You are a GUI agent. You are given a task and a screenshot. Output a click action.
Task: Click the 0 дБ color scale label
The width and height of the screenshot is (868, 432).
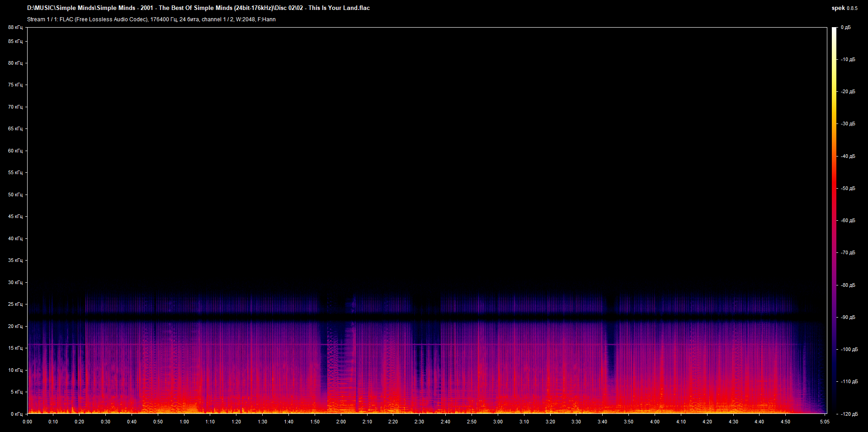tap(846, 28)
